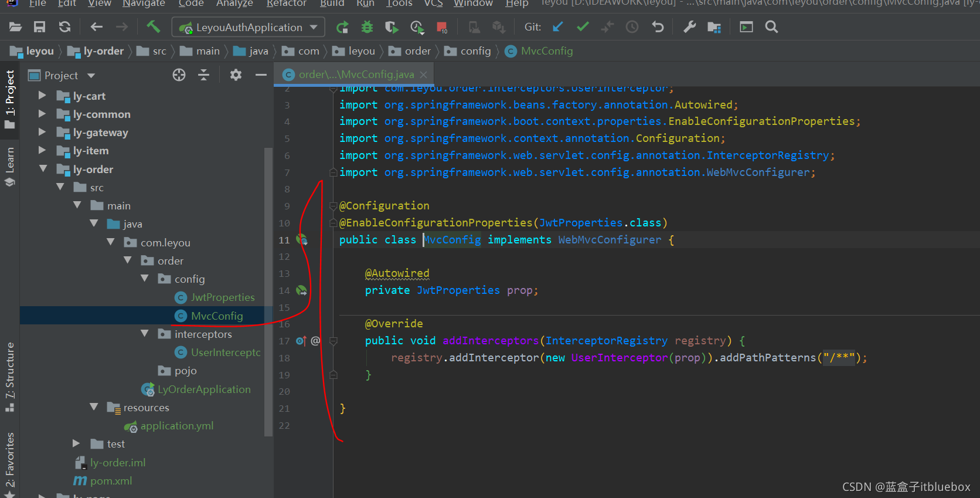980x498 pixels.
Task: Toggle the 2: Favorites tool window
Action: pos(9,465)
